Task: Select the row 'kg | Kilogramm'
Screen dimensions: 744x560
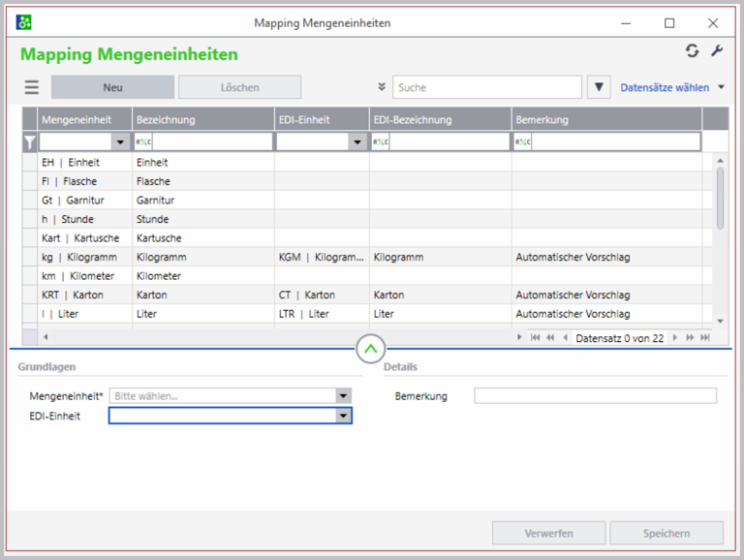Action: pos(367,257)
